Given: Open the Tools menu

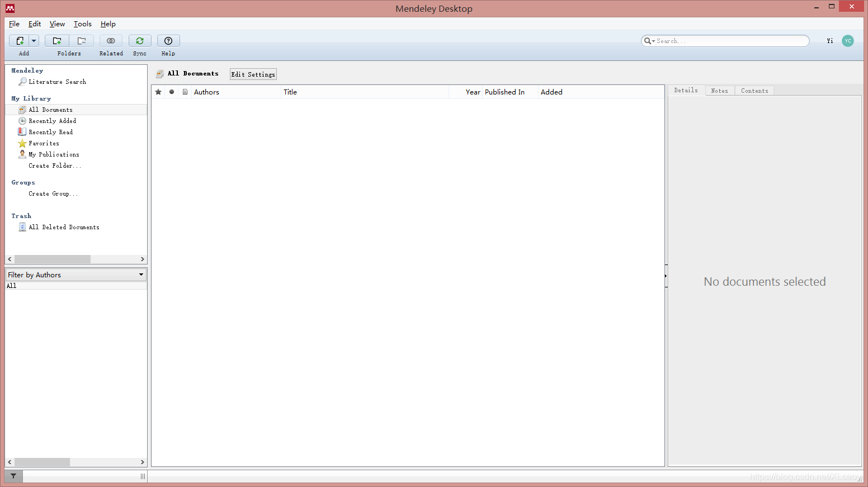Looking at the screenshot, I should pyautogui.click(x=83, y=24).
